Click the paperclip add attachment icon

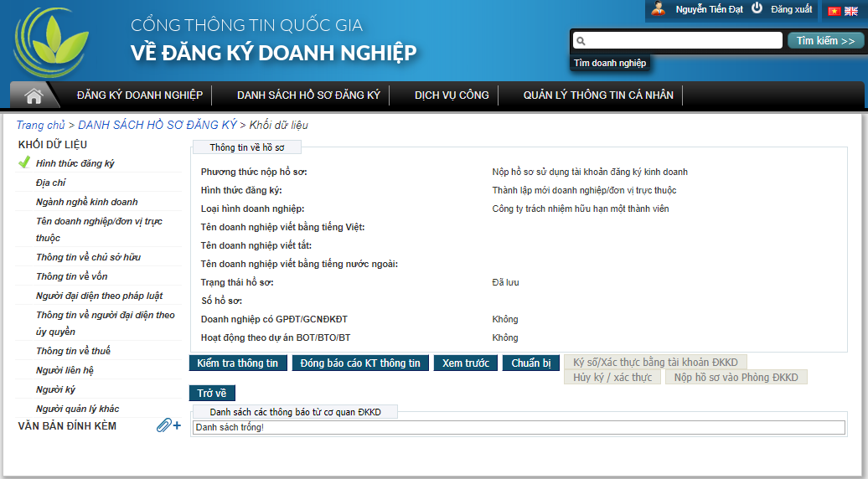coord(168,426)
